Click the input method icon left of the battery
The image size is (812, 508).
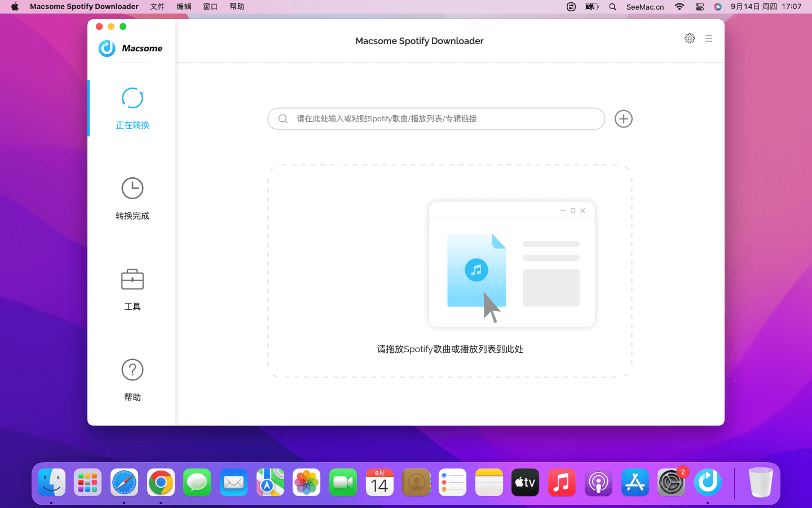tap(571, 7)
